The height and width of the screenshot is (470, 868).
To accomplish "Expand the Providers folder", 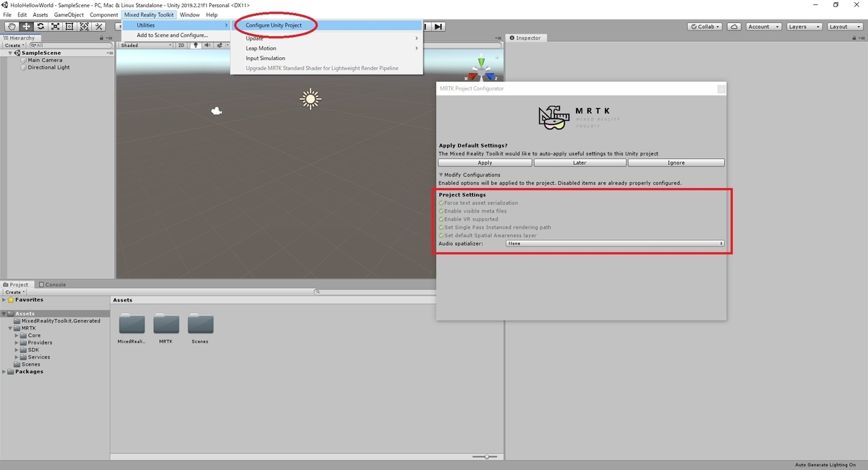I will point(17,342).
